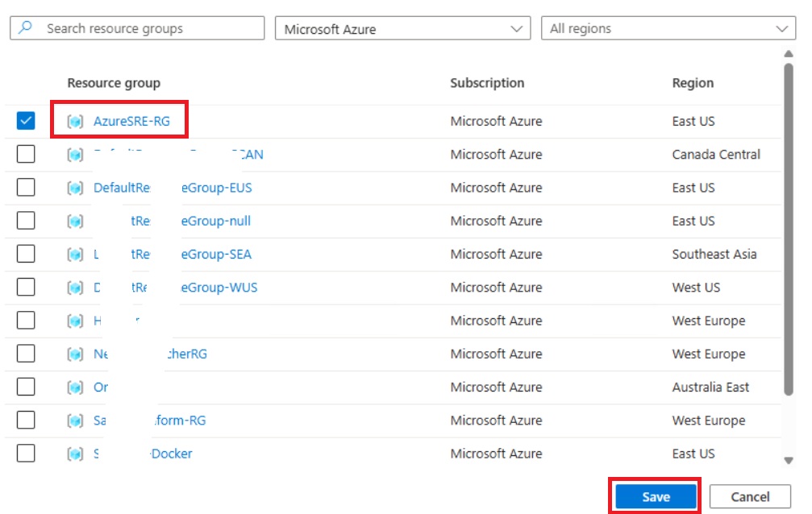This screenshot has width=812, height=514.
Task: Click the resource group icon in the Southeast Asia row
Action: [75, 255]
